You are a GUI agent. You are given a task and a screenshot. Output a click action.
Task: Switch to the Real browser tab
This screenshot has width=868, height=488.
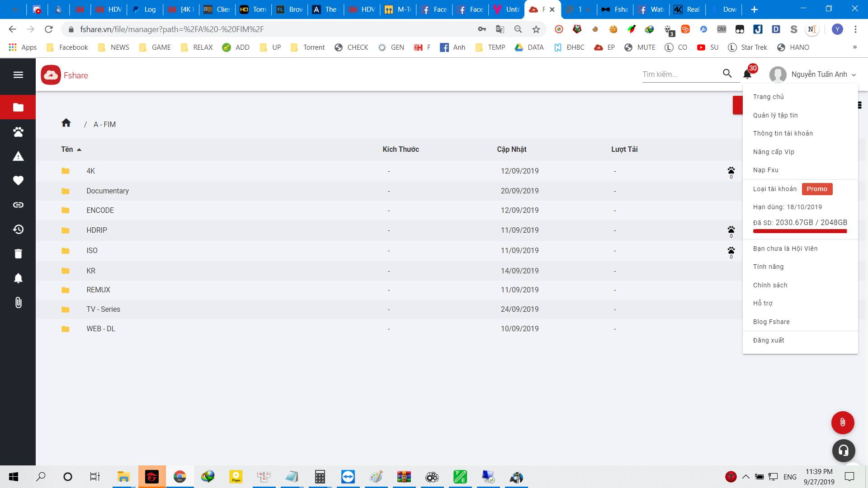point(687,9)
